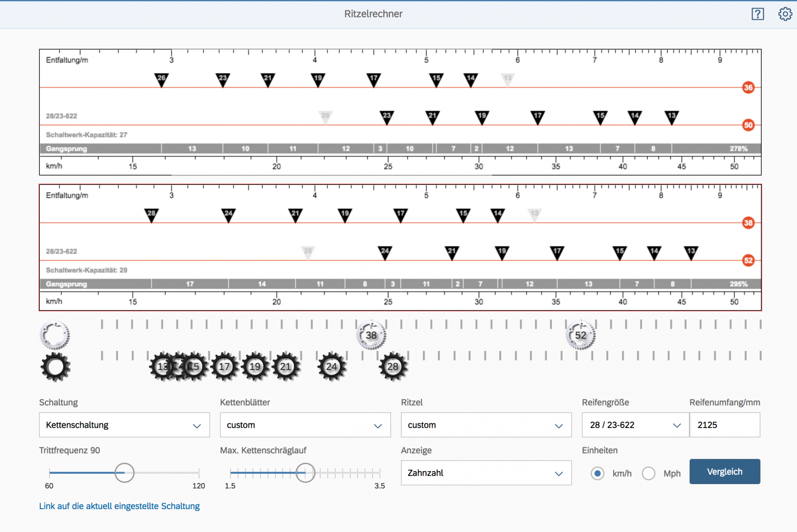
Task: Open link auf die aktuell eingestellte Schaltung
Action: pyautogui.click(x=120, y=506)
